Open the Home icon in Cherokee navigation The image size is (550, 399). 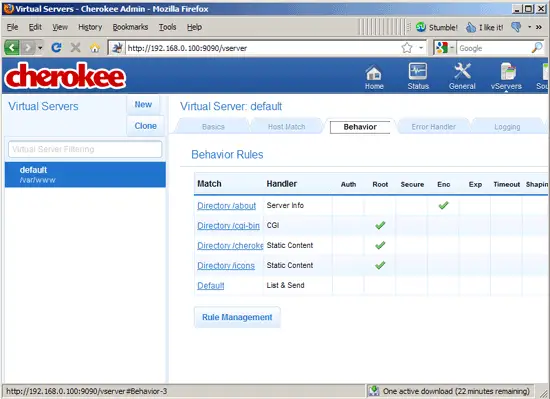click(374, 73)
